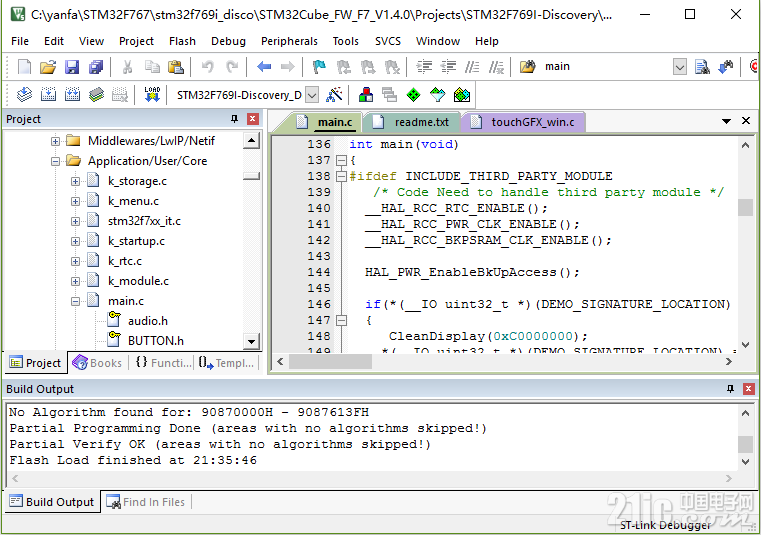Indent selected lines icon
The width and height of the screenshot is (761, 535).
coord(424,67)
